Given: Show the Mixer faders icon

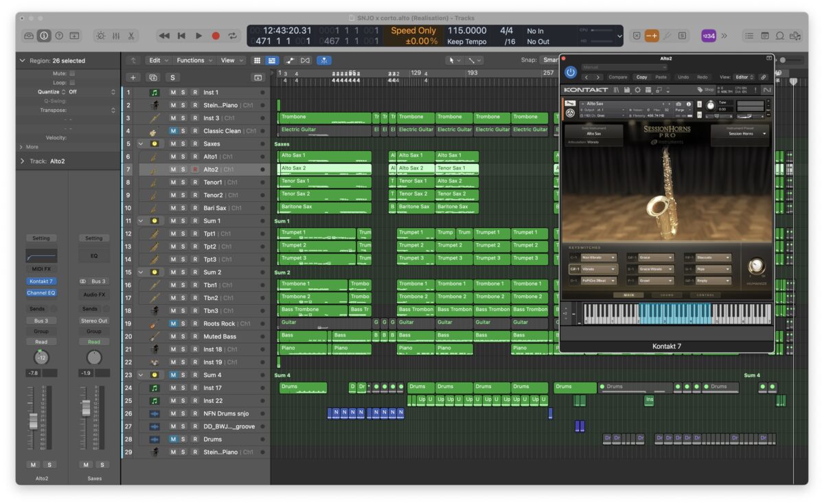Looking at the screenshot, I should click(116, 36).
